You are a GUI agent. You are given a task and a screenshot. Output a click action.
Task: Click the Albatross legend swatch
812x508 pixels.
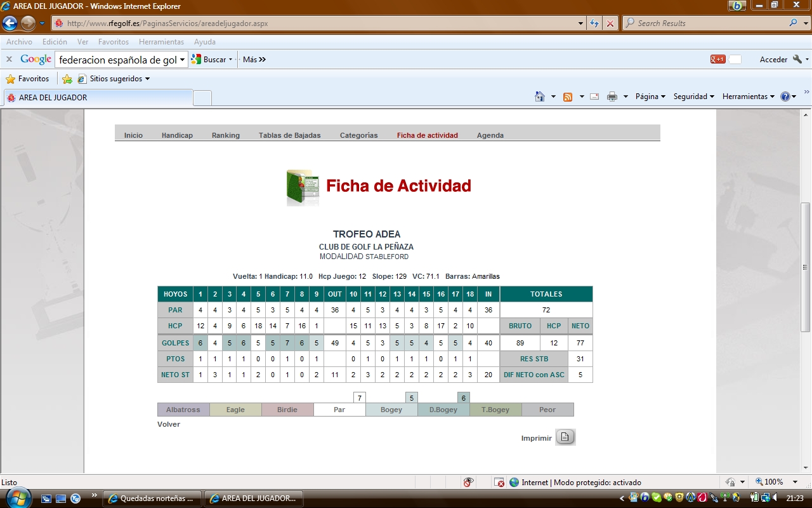tap(183, 410)
